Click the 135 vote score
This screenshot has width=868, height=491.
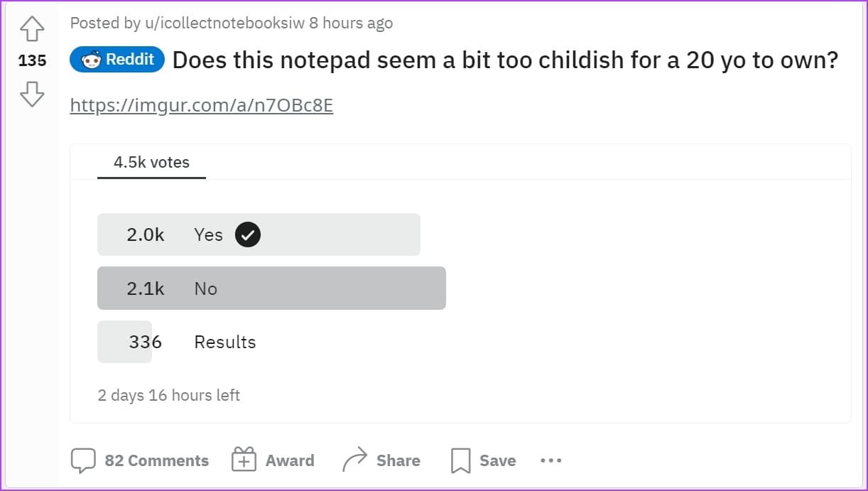[x=32, y=61]
